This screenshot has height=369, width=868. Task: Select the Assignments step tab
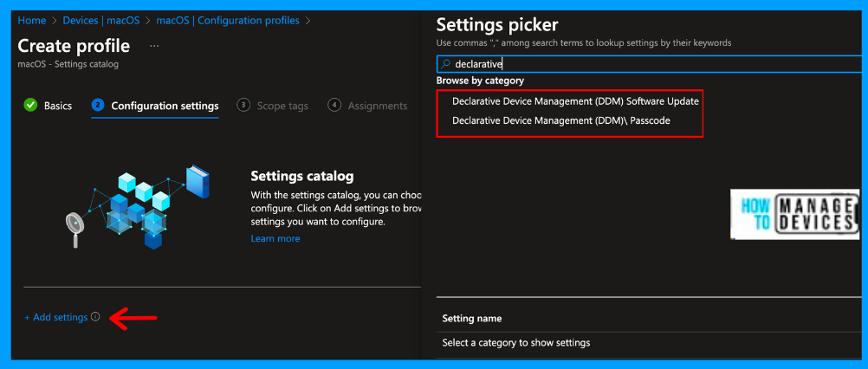point(367,105)
